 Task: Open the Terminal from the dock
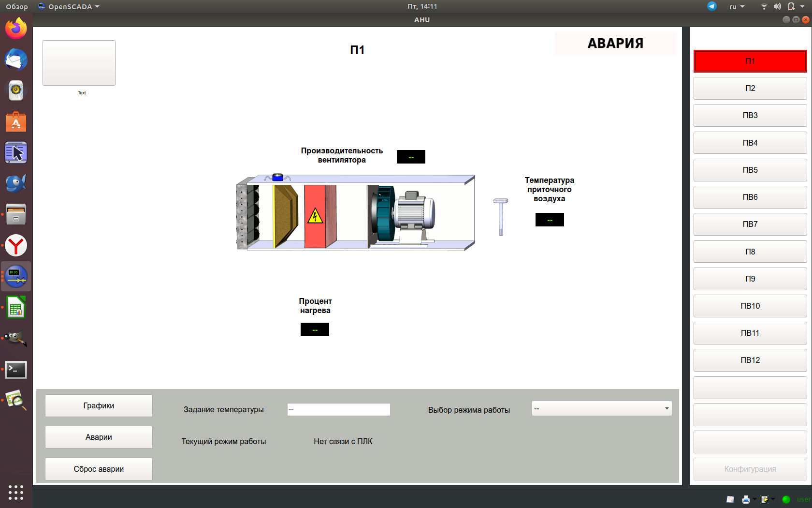(x=16, y=370)
